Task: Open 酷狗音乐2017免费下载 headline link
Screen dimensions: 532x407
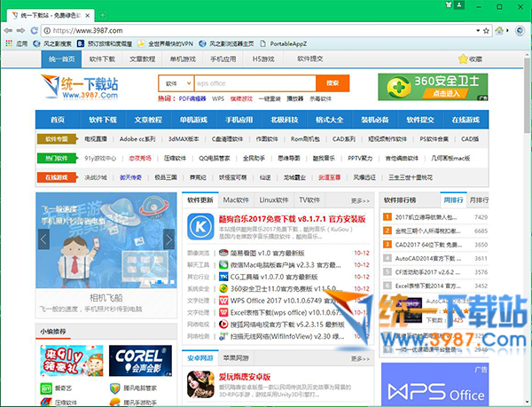Action: pos(292,219)
